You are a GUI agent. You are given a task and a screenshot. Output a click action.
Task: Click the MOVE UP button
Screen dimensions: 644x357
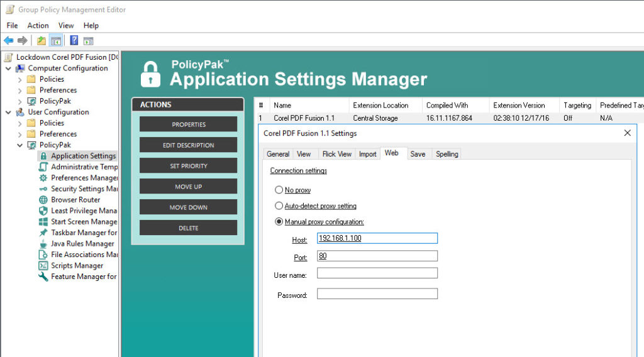[x=189, y=187]
